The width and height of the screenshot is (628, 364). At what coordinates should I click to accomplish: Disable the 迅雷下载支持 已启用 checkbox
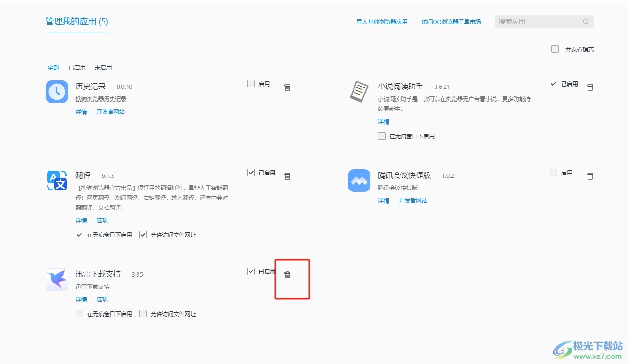coord(251,271)
